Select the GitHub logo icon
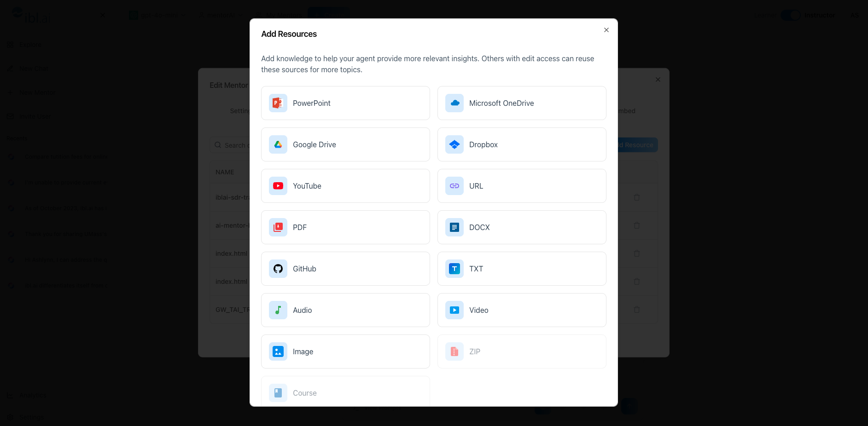This screenshot has height=426, width=868. click(x=278, y=269)
